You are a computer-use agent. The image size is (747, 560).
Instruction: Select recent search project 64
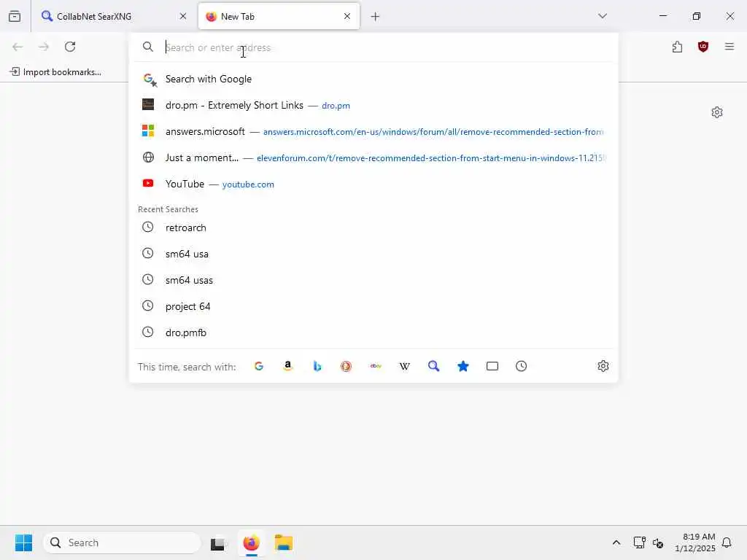374,306
